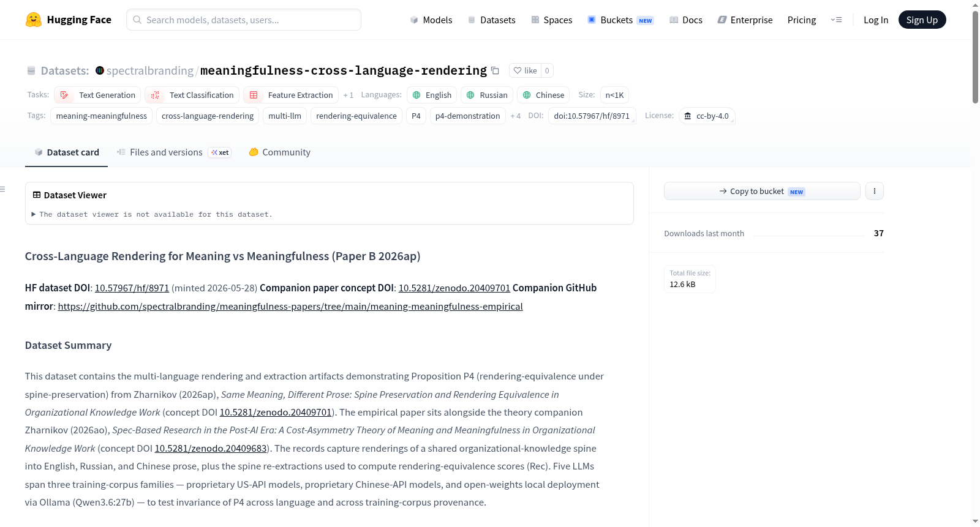Open the navigation overflow menu icon
Image resolution: width=980 pixels, height=527 pixels.
pos(836,20)
